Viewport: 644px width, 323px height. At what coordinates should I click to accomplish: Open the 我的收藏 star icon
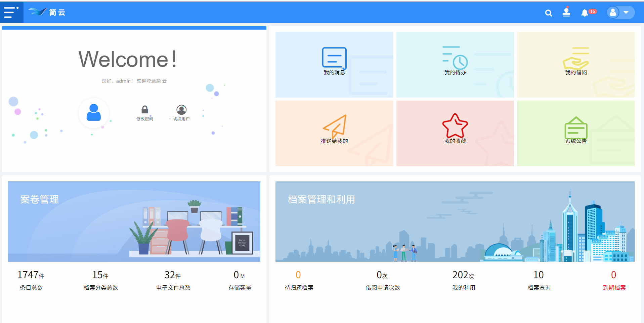[x=455, y=125]
